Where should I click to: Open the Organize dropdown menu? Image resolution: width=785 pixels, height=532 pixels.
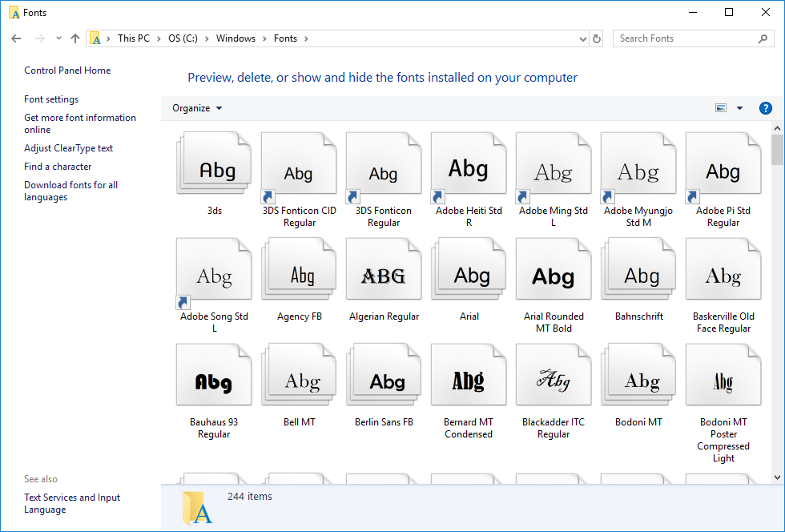(x=197, y=108)
